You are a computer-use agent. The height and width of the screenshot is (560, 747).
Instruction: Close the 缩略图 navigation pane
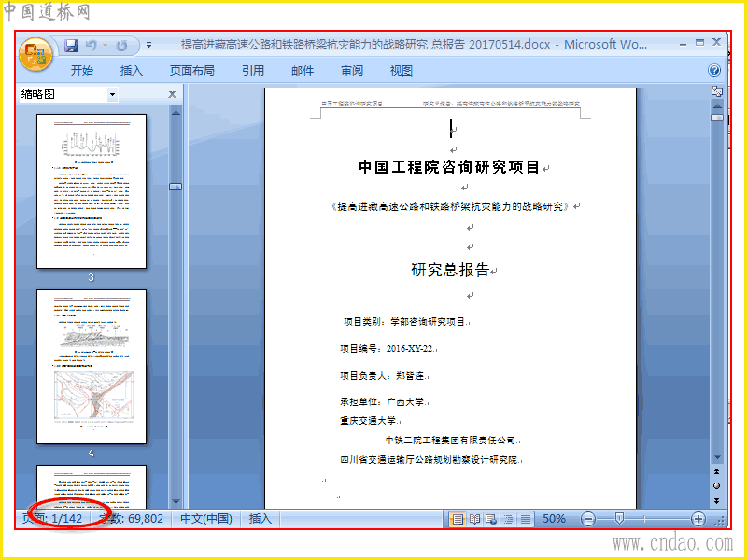coord(173,94)
